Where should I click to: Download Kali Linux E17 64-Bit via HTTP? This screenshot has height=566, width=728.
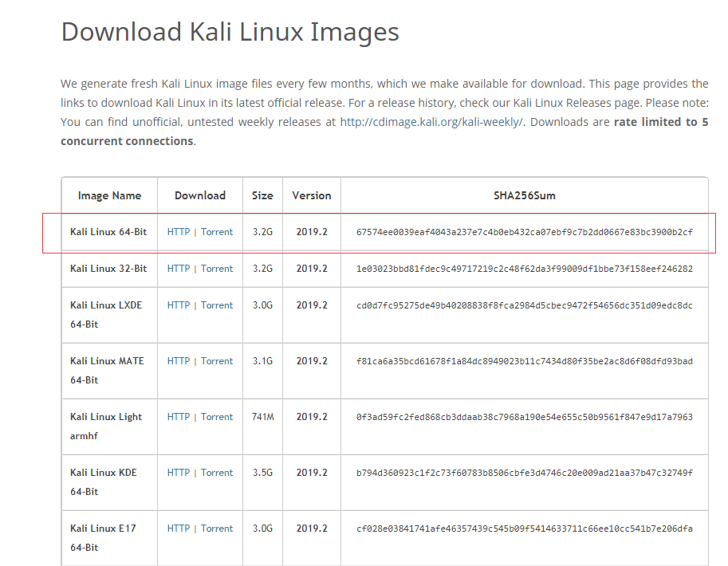point(179,529)
